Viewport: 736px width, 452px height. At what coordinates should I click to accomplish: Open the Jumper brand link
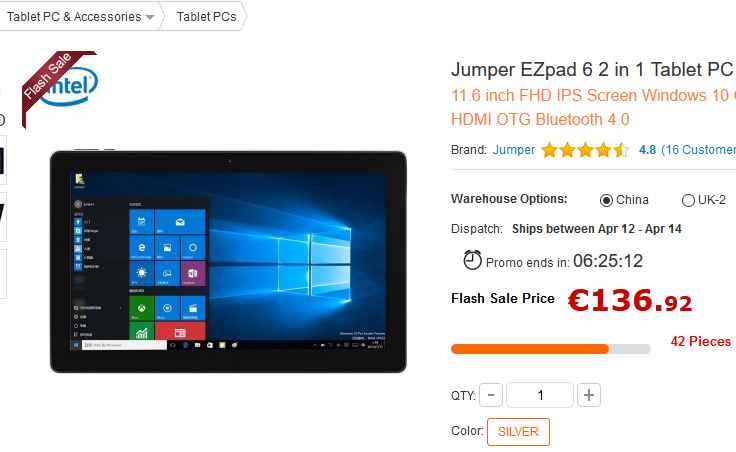tap(514, 150)
